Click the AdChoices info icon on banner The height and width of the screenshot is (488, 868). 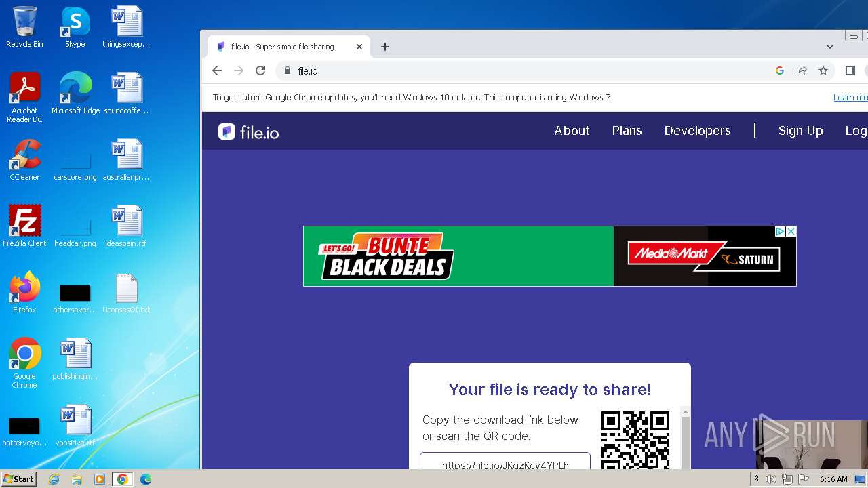[x=780, y=231]
